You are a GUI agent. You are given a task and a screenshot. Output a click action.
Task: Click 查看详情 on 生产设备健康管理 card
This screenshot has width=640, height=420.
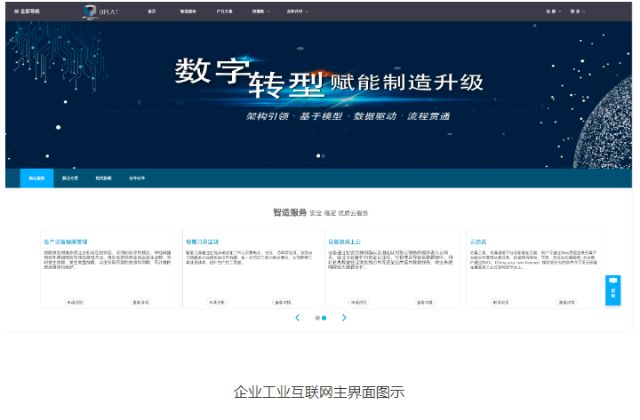click(141, 300)
